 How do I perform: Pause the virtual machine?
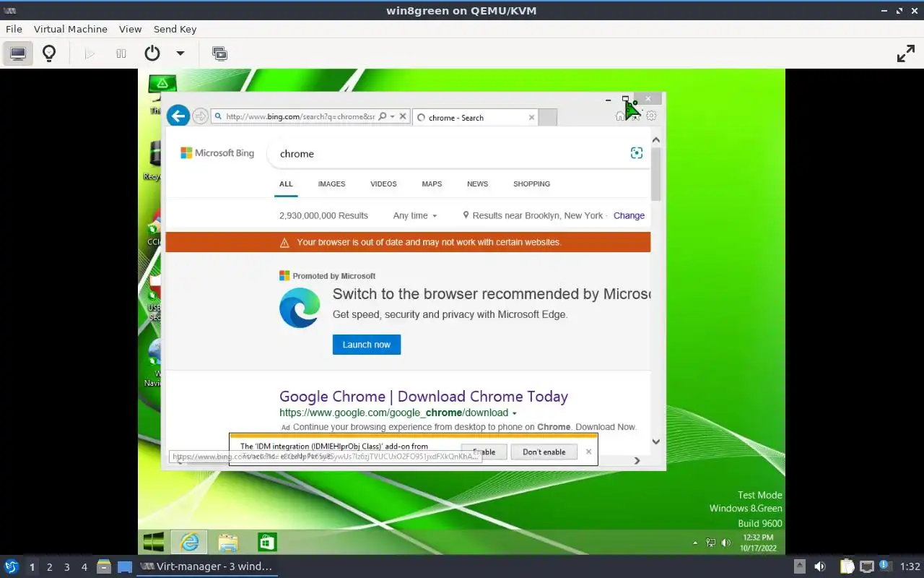point(121,53)
